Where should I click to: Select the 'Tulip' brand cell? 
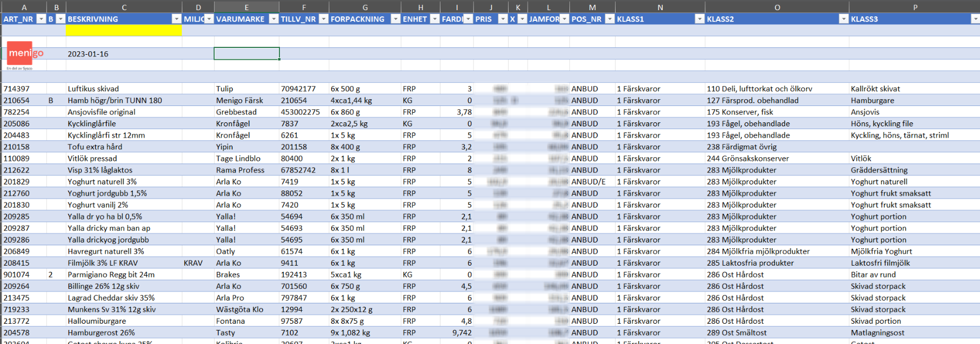point(247,89)
